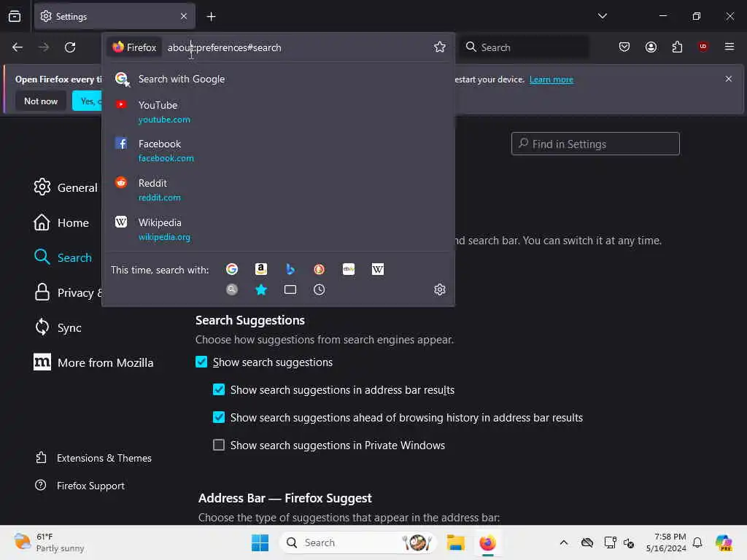
Task: Click the toolbar Search box
Action: tap(525, 47)
